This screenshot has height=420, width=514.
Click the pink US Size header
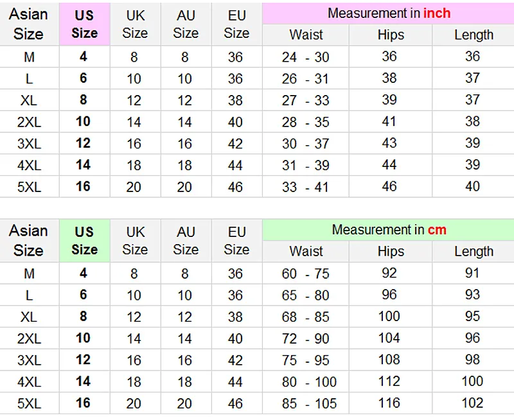[84, 24]
